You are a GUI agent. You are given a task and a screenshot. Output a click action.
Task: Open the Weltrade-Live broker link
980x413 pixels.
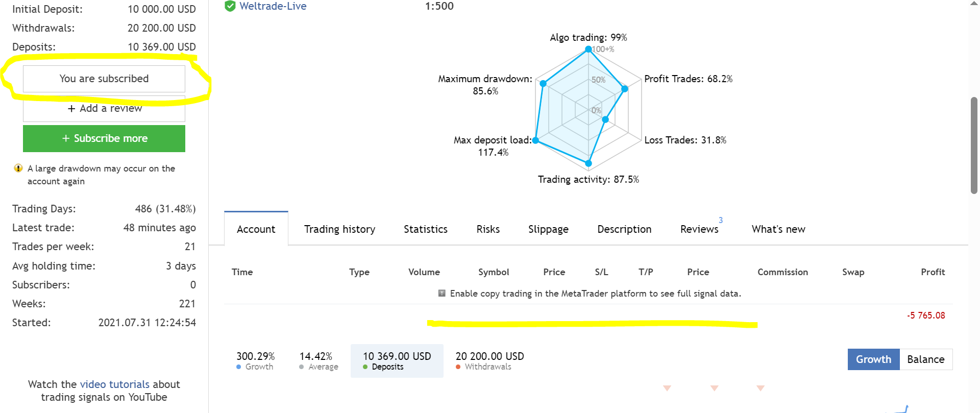tap(273, 6)
